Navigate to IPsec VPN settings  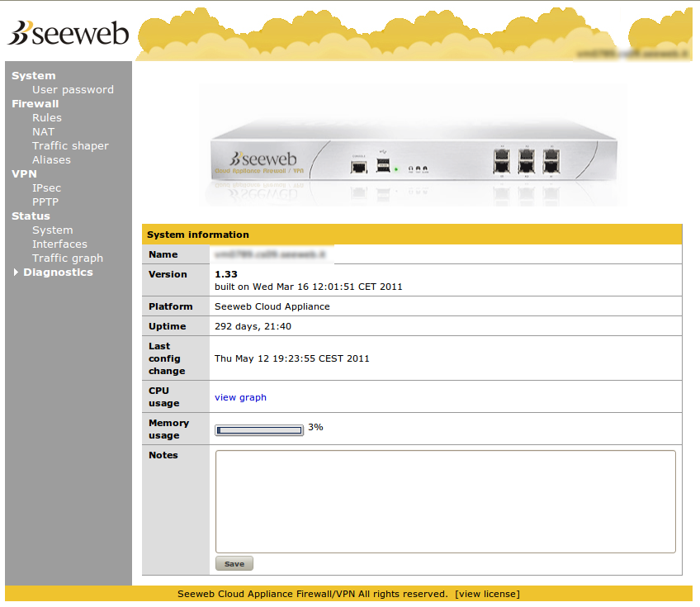(46, 188)
